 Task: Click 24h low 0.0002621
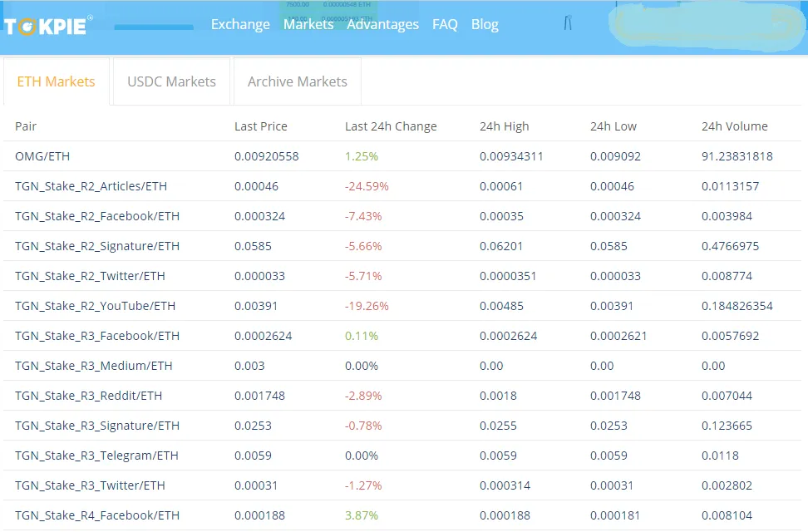coord(618,336)
